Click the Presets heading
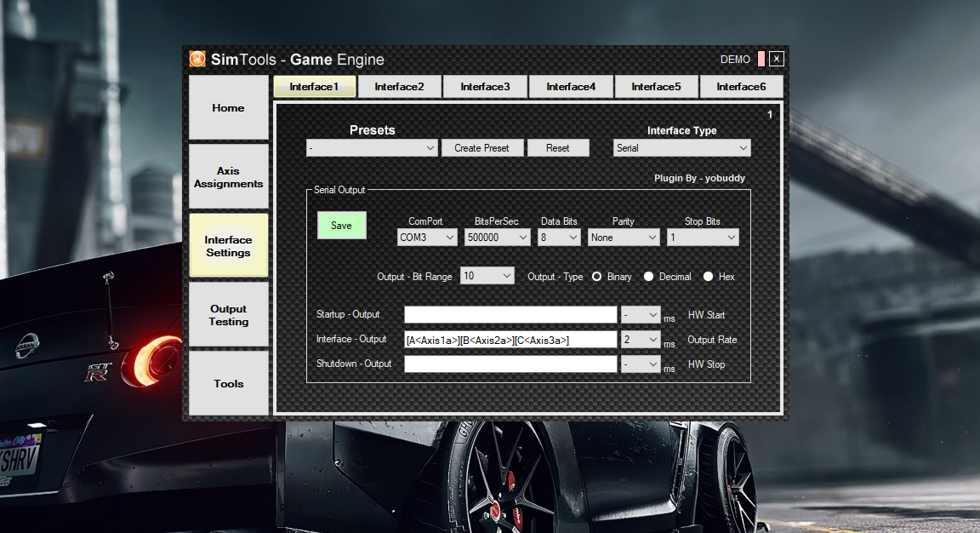This screenshot has width=980, height=533. click(373, 130)
